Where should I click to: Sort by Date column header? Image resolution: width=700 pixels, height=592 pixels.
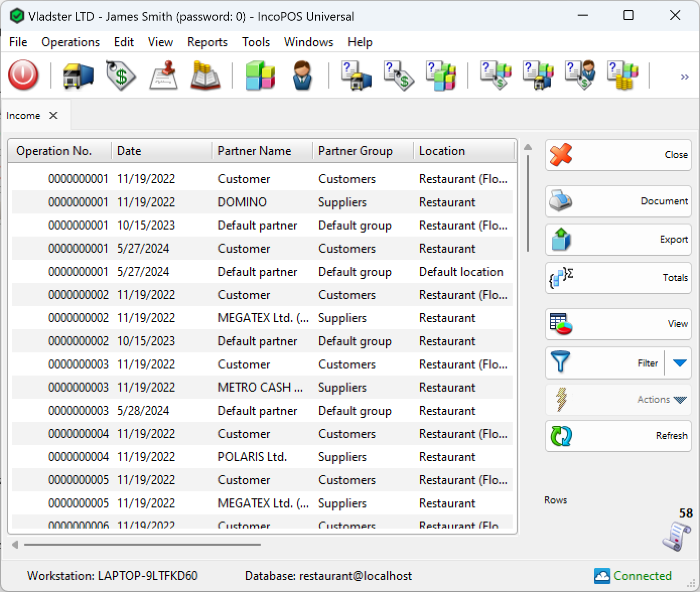(x=162, y=151)
